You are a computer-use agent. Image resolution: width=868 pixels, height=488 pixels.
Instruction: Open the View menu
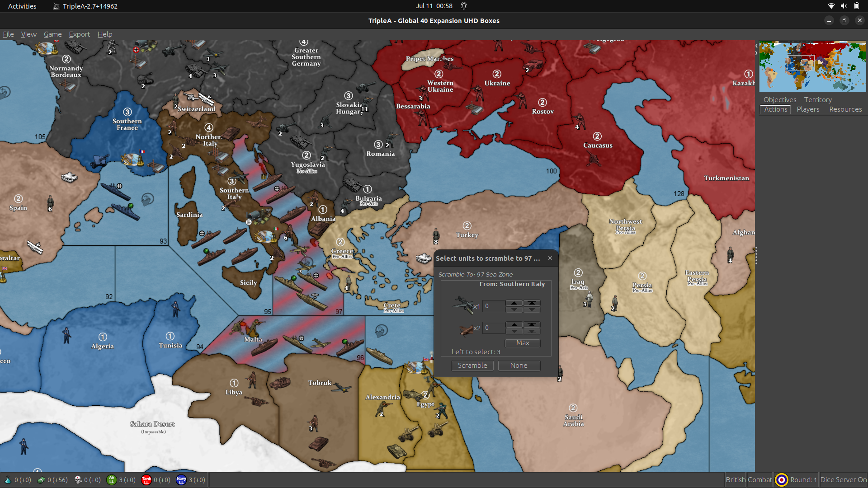tap(28, 34)
